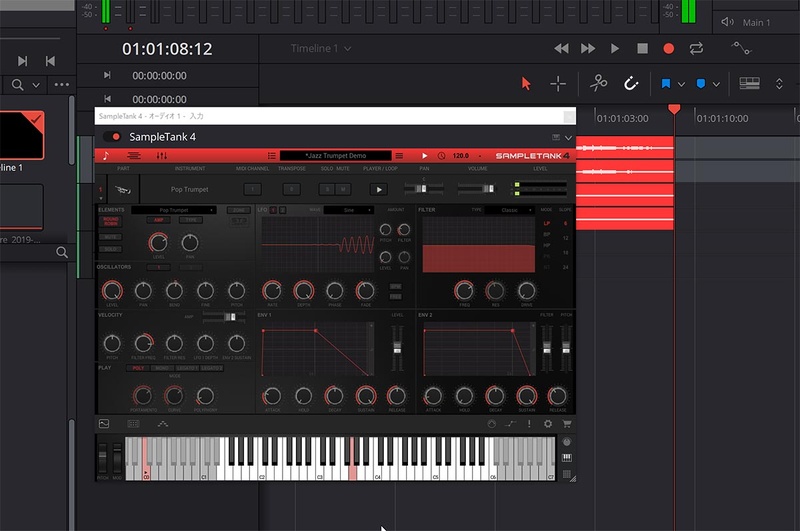This screenshot has height=531, width=800.
Task: Open Elements Pop Trumpet dropdown
Action: point(174,210)
